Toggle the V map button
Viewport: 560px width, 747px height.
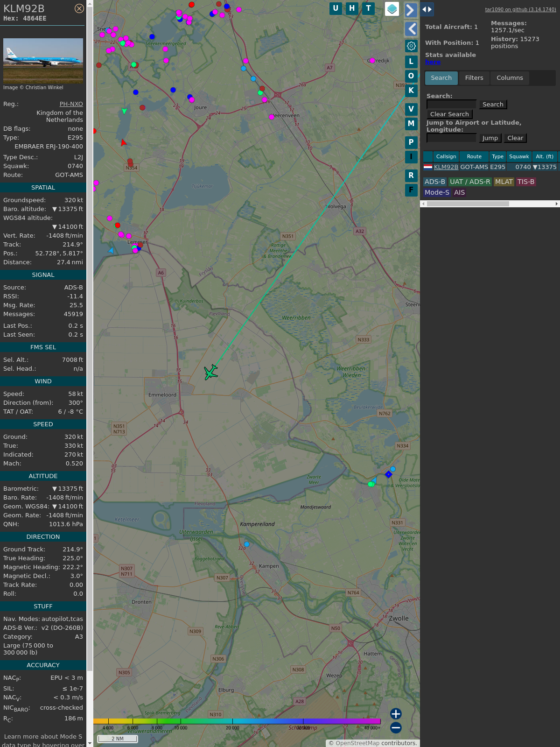click(x=411, y=109)
